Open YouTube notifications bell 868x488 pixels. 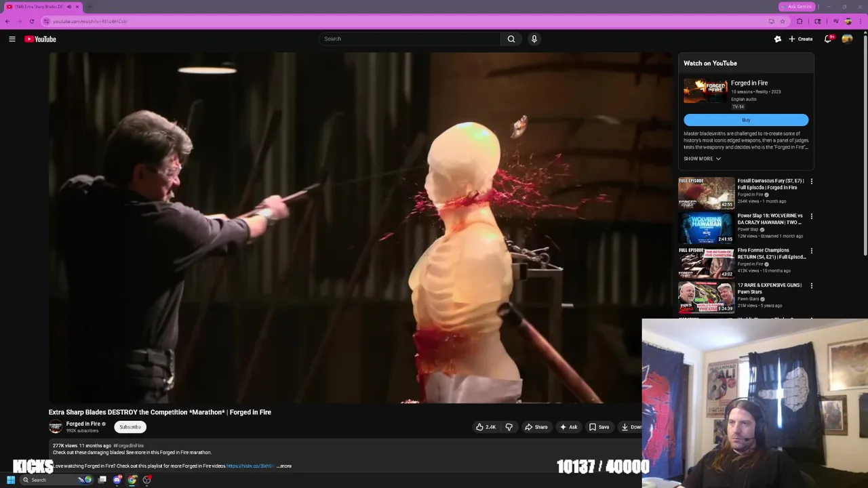(x=828, y=39)
